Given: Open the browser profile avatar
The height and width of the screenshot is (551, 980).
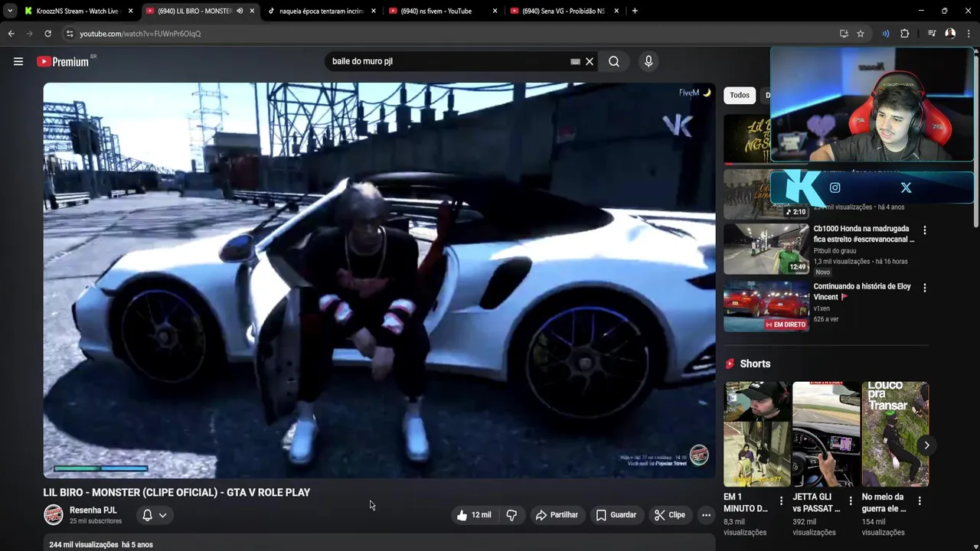Looking at the screenshot, I should 950,34.
